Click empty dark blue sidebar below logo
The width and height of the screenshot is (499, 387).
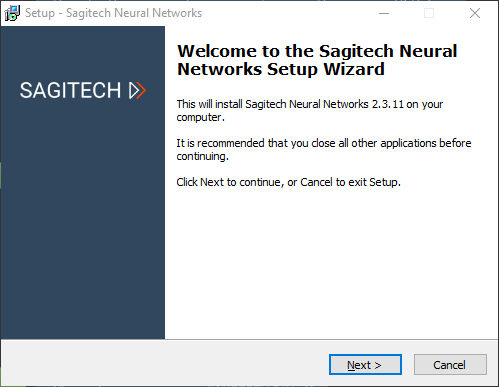pyautogui.click(x=83, y=220)
